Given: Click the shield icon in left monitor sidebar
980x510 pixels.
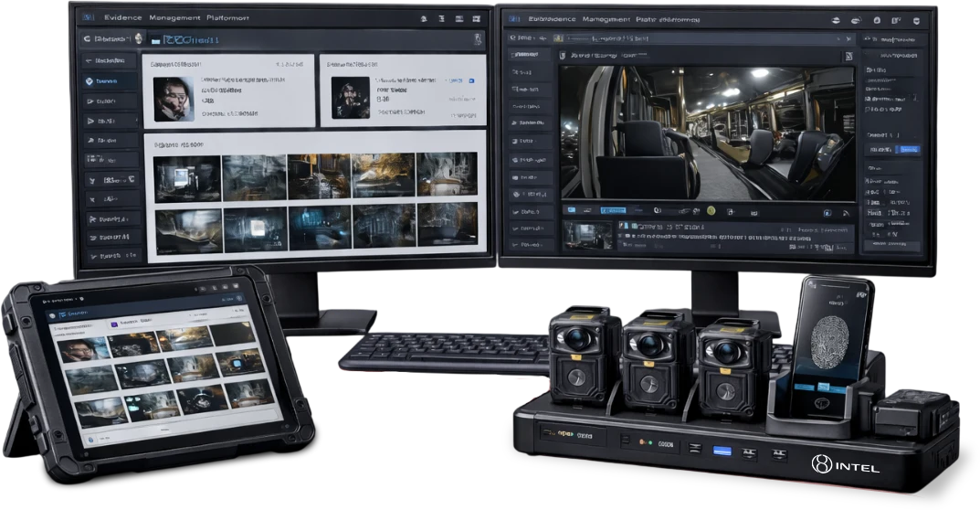Looking at the screenshot, I should 90,81.
